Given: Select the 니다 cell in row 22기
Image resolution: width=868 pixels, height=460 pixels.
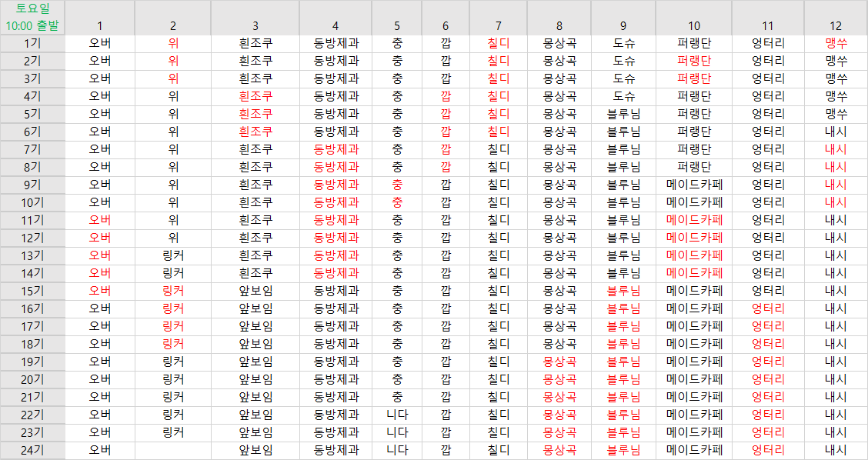Looking at the screenshot, I should [x=397, y=415].
